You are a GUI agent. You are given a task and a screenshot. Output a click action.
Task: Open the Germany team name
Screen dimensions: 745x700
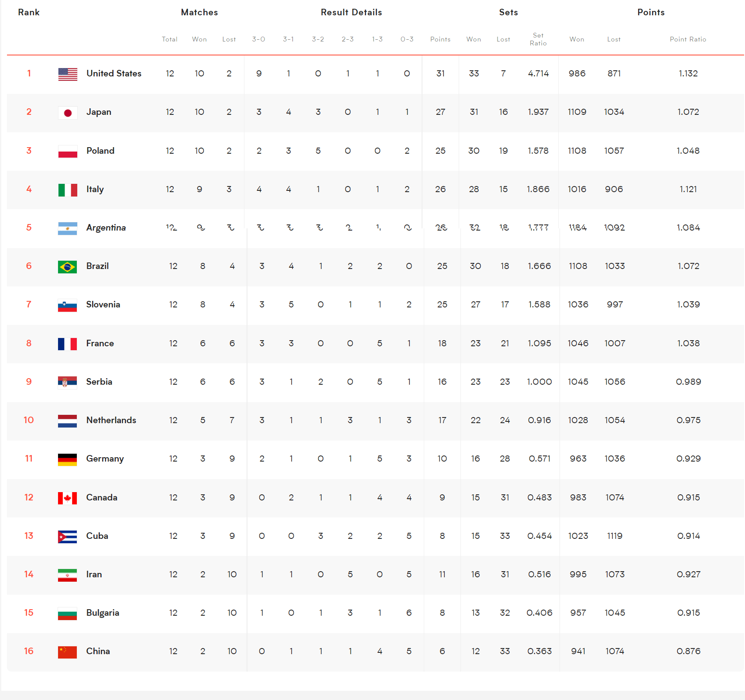[105, 459]
